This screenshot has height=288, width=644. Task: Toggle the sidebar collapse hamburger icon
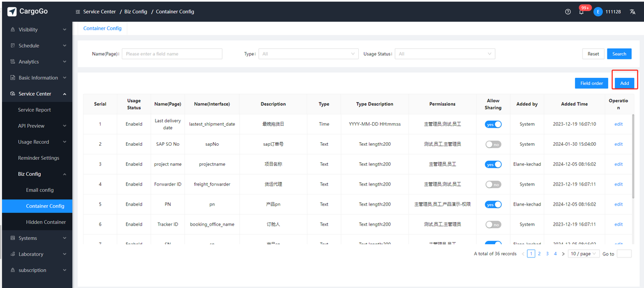(77, 12)
